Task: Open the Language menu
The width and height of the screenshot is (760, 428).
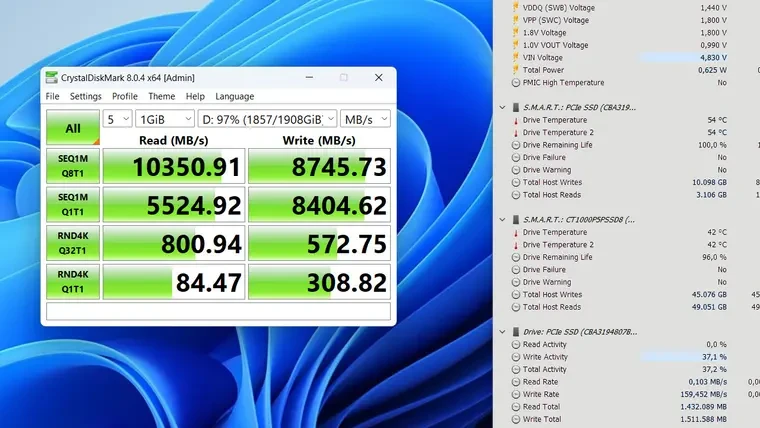Action: click(x=235, y=96)
